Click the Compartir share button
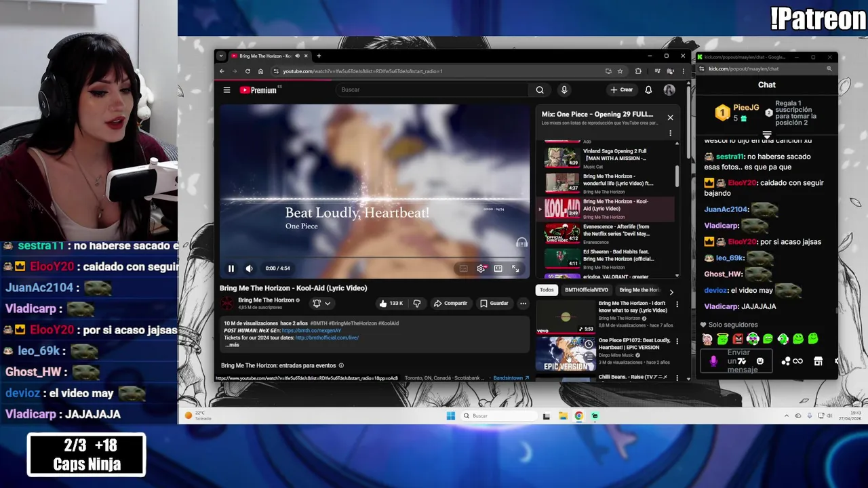Image resolution: width=868 pixels, height=488 pixels. (x=450, y=303)
